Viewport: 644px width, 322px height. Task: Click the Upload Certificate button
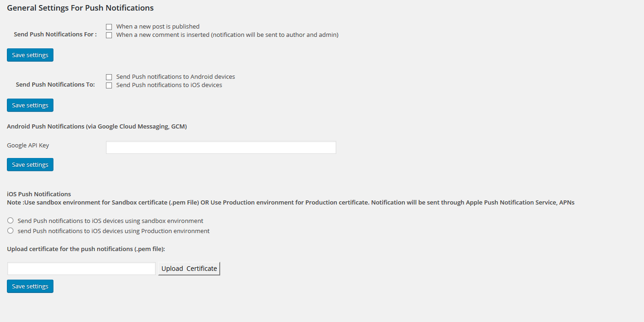point(189,269)
